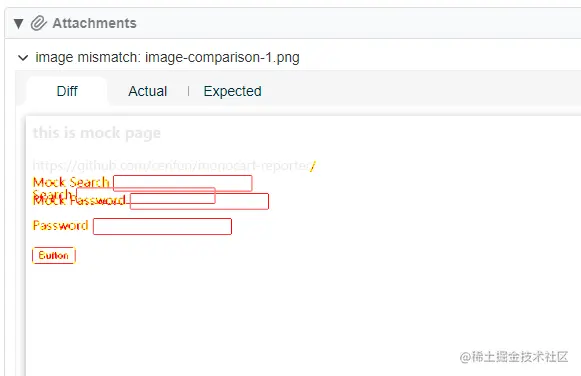Collapse the image mismatch chevron

coord(23,58)
